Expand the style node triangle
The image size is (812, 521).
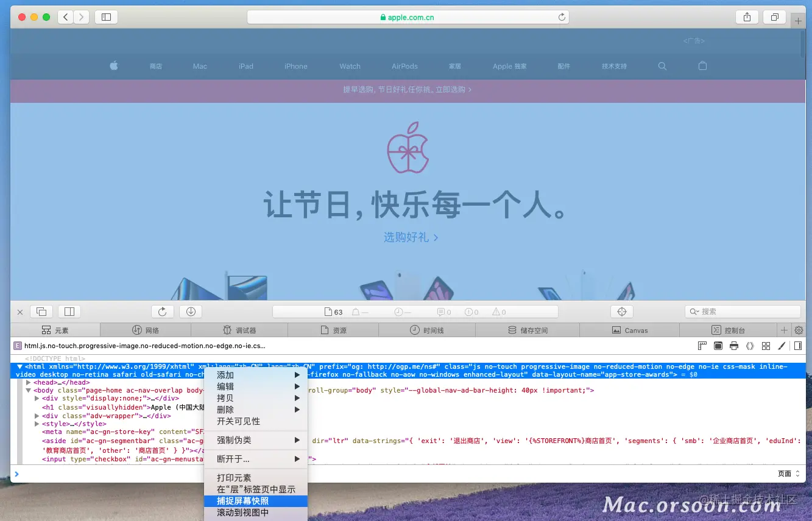[37, 424]
